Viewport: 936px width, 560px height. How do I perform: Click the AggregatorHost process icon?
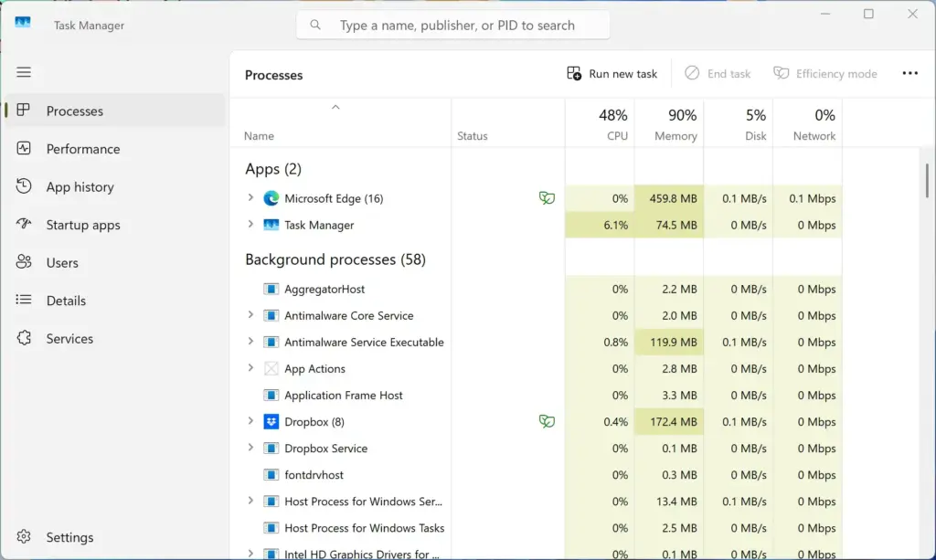pos(271,289)
